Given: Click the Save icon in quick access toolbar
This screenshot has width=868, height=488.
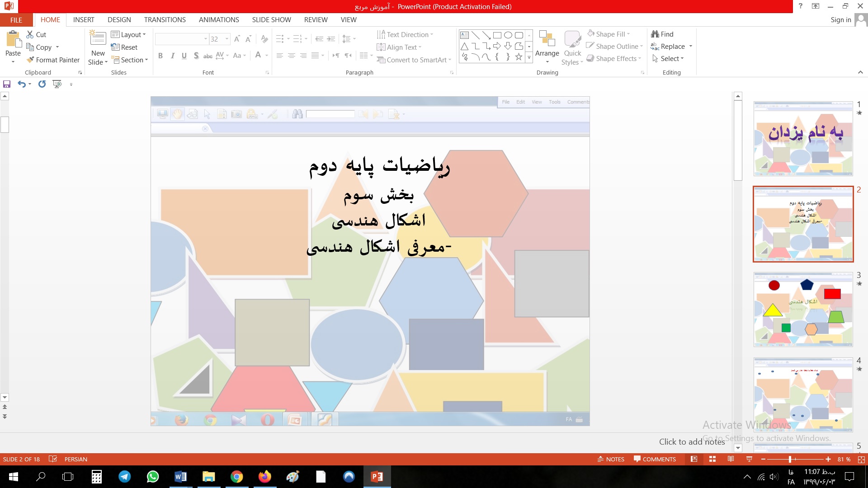Looking at the screenshot, I should [7, 84].
